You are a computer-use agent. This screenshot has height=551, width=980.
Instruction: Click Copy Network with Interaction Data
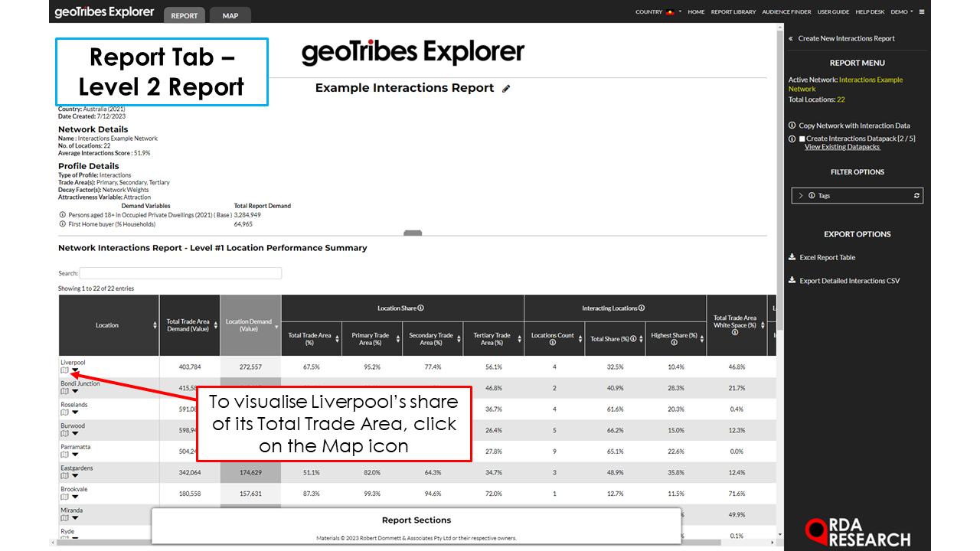pos(854,126)
